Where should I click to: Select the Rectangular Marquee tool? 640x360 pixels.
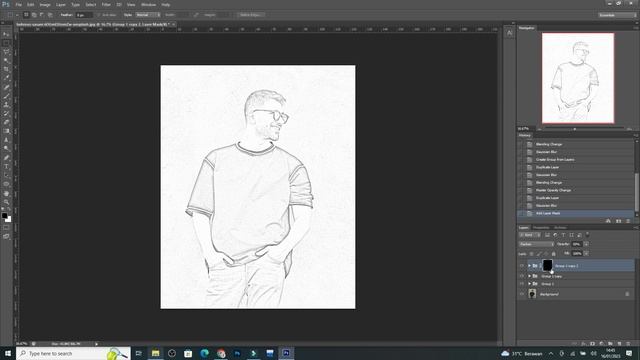click(x=6, y=43)
